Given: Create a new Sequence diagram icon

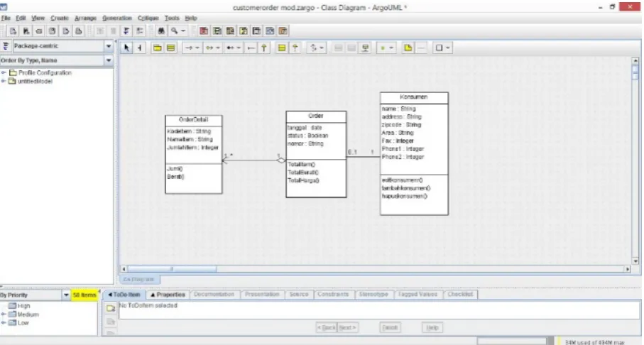Looking at the screenshot, I should coord(230,31).
